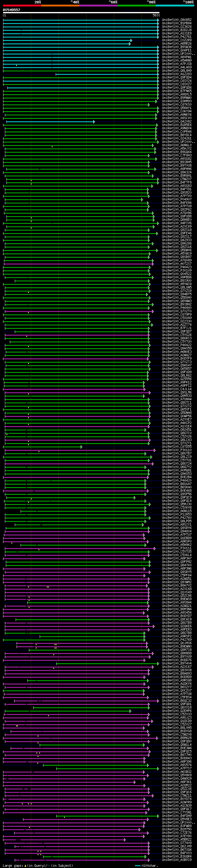Viewport: 197px width, 868px height.
Task: Click the purple alignment bar for UniRef100_A0T2X7
Action: pos(79,264)
